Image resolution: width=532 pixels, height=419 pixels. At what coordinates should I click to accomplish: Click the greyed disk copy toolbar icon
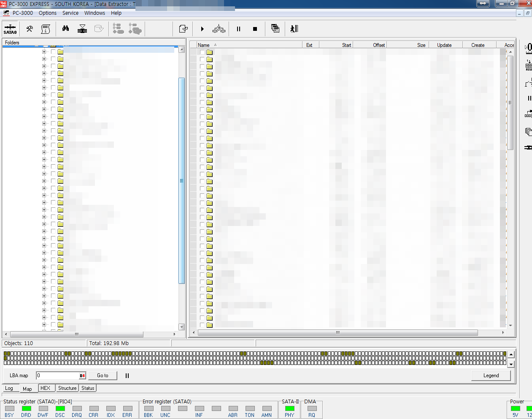coord(99,29)
